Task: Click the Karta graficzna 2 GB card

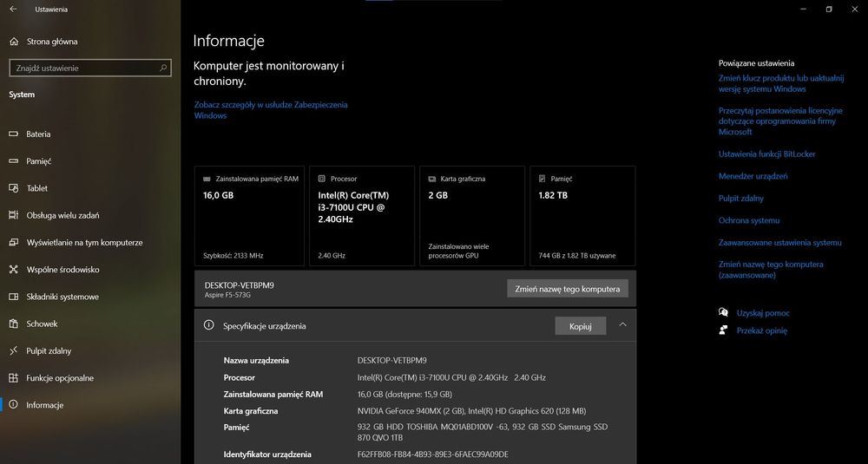Action: pyautogui.click(x=472, y=216)
